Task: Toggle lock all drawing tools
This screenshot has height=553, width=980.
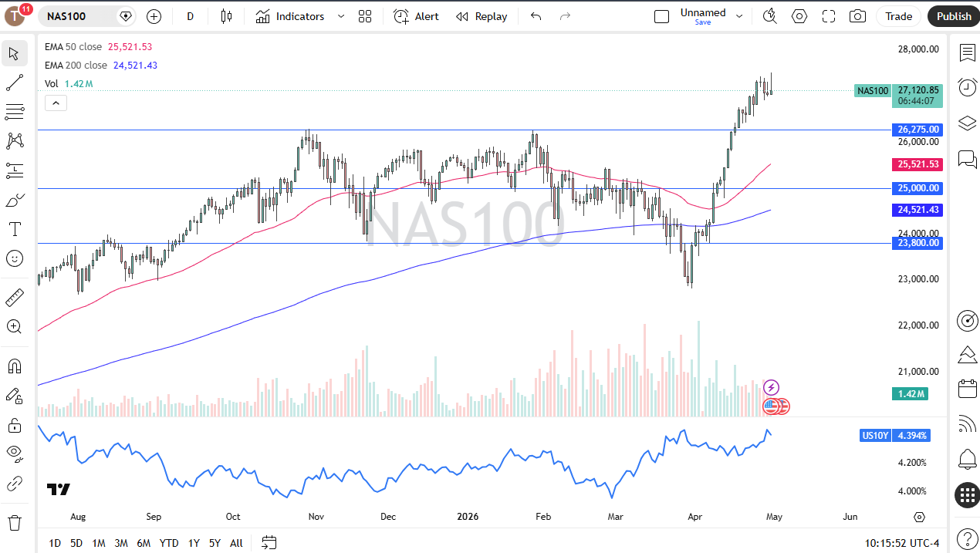Action: (x=14, y=425)
